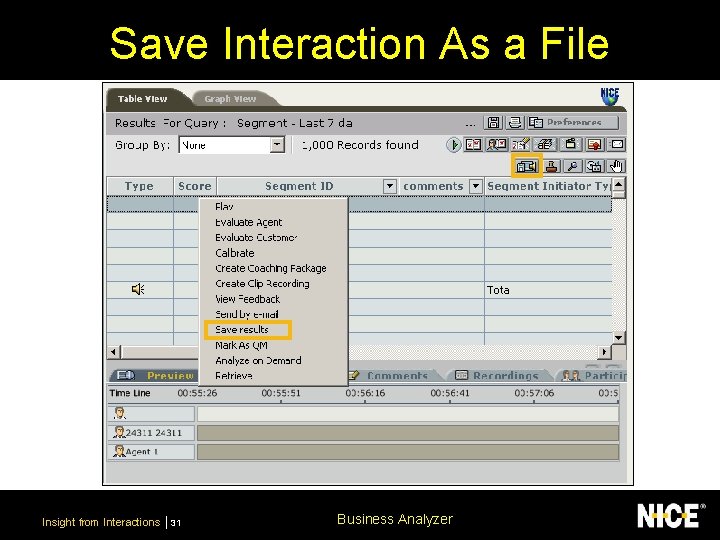The width and height of the screenshot is (720, 540).
Task: Choose Retrieve from the context menu
Action: tap(273, 376)
